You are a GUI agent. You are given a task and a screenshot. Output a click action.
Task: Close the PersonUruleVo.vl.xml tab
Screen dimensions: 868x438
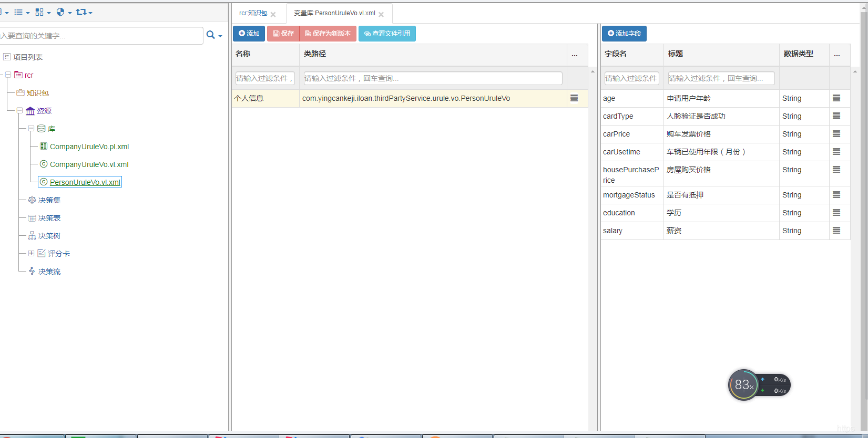381,15
